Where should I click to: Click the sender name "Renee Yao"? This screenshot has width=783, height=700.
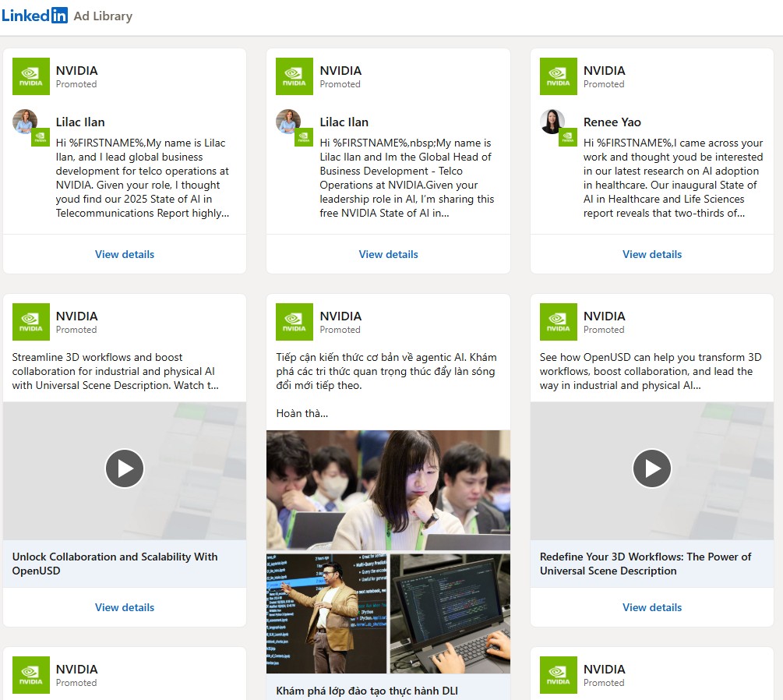point(612,122)
